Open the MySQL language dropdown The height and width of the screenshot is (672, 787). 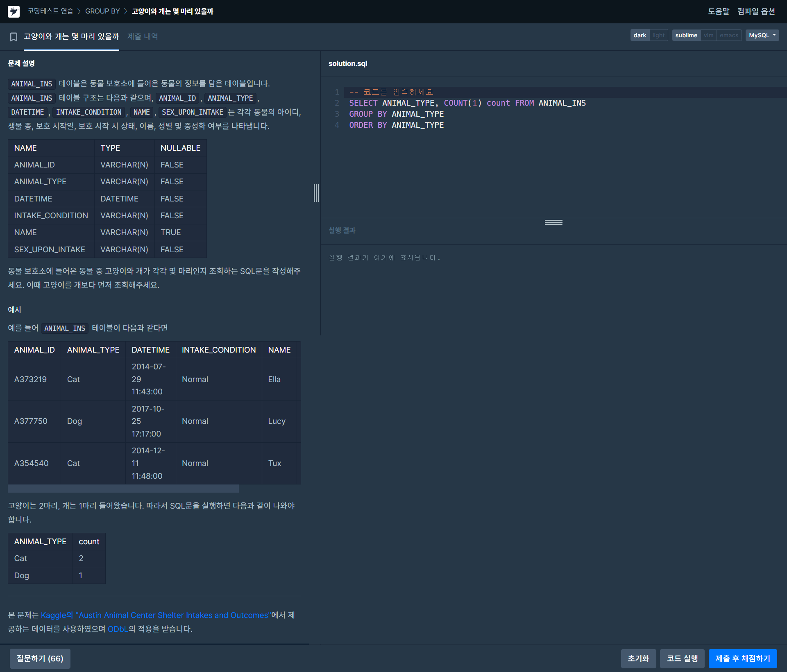point(762,35)
